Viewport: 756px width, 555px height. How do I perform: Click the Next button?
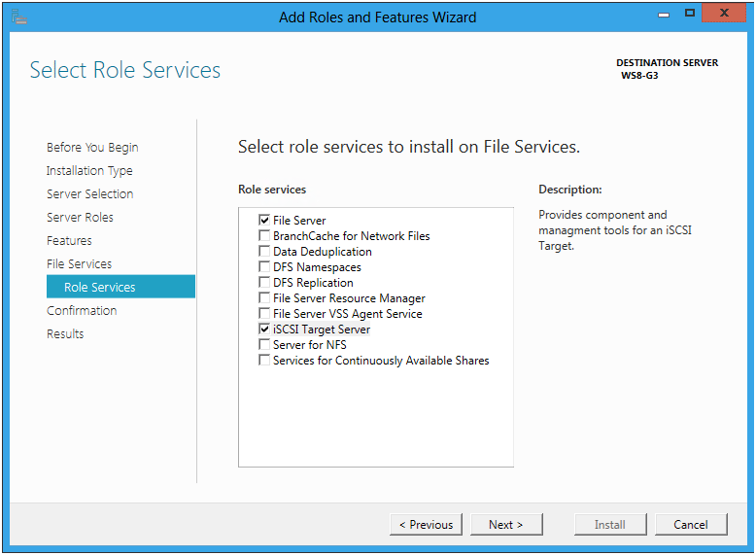tap(506, 524)
